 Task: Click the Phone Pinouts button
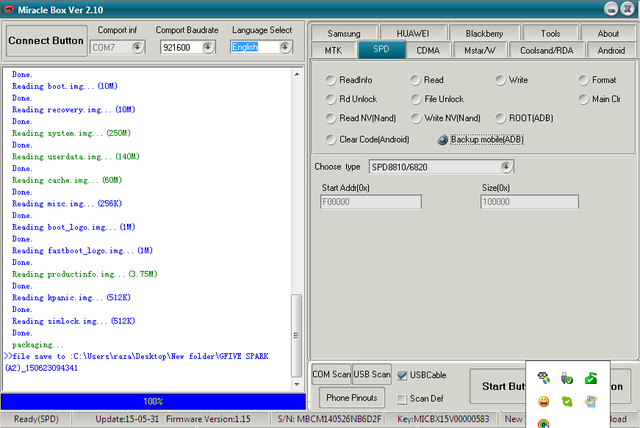click(x=351, y=398)
